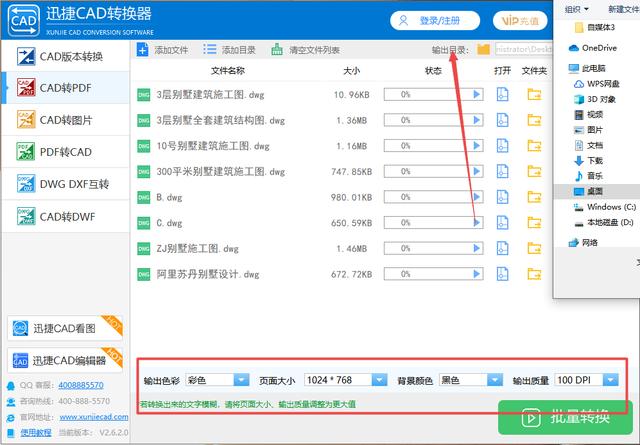640x445 pixels.
Task: Open the 输出质量 100 DPI dropdown
Action: click(611, 380)
